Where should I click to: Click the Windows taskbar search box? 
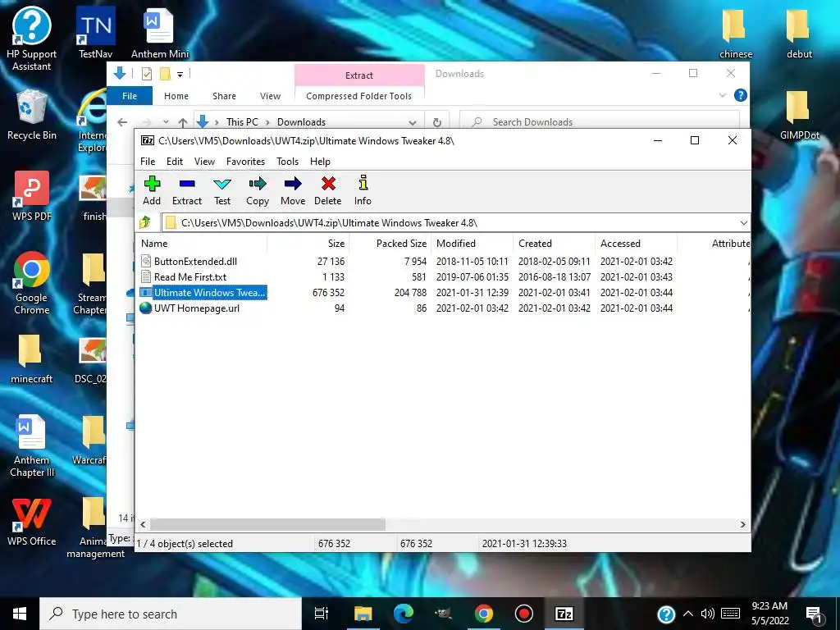click(x=171, y=614)
